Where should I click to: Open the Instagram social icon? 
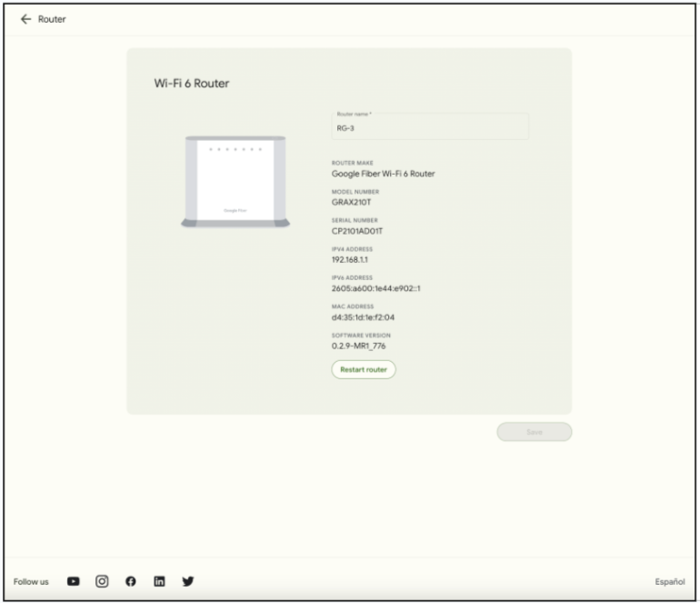(102, 581)
